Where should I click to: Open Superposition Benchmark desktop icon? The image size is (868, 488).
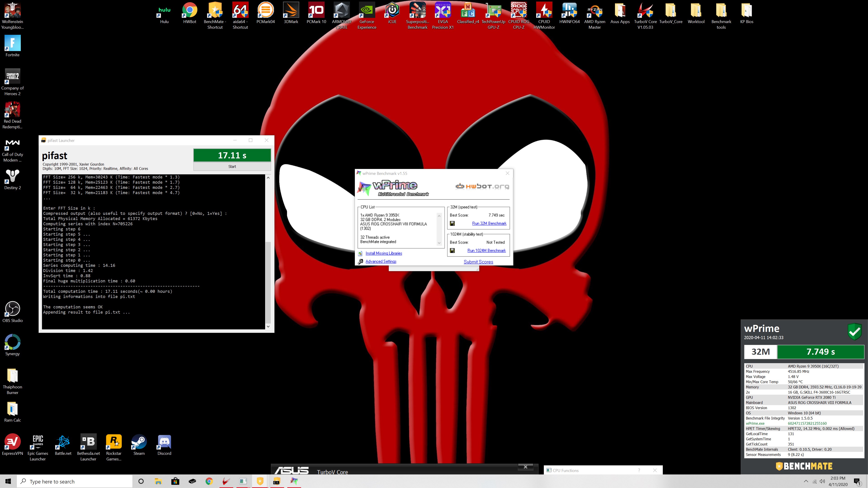pyautogui.click(x=417, y=16)
